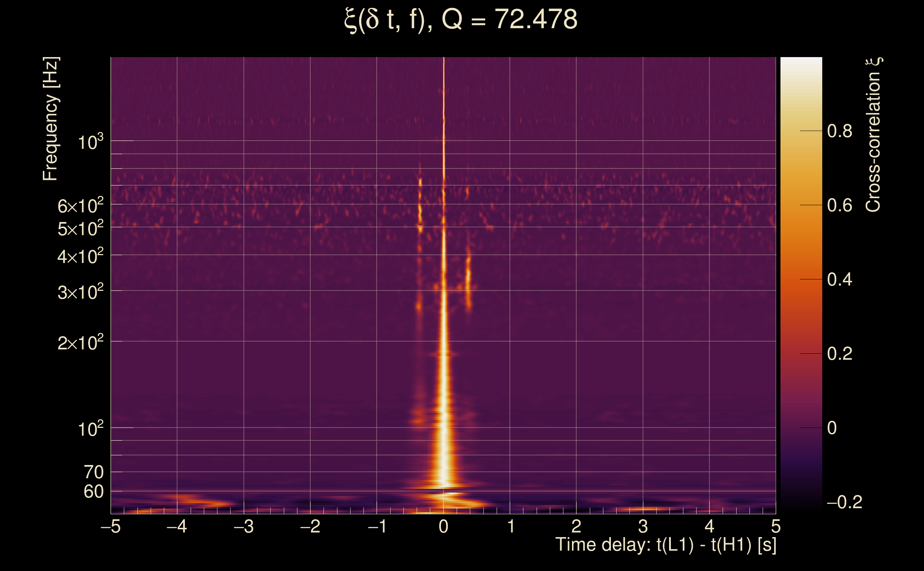Click the Frequency [Hz] y-axis label
The width and height of the screenshot is (924, 571).
coord(50,119)
